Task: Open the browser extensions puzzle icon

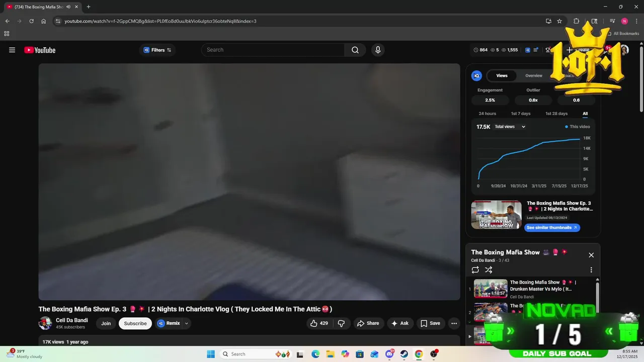Action: 577,21
